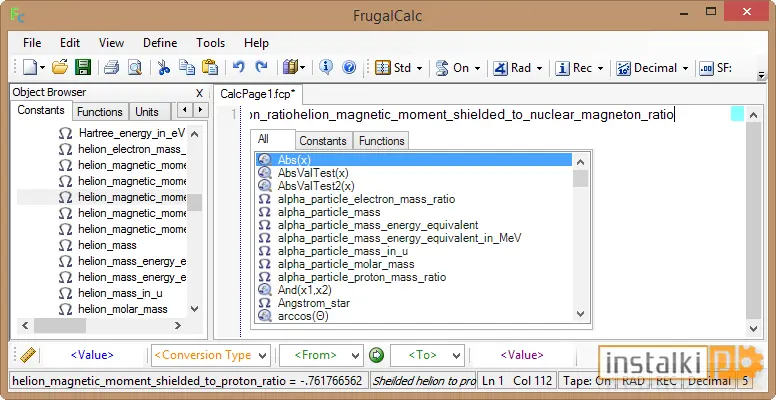Undo the last action
This screenshot has height=400, width=776.
[x=239, y=67]
